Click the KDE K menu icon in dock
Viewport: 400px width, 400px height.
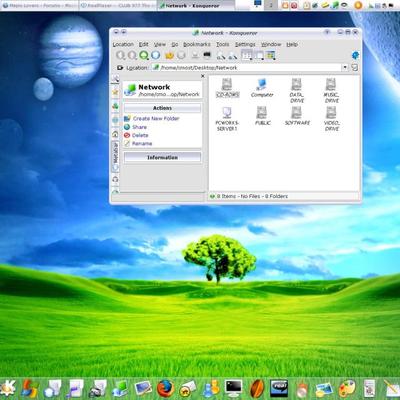click(x=7, y=388)
